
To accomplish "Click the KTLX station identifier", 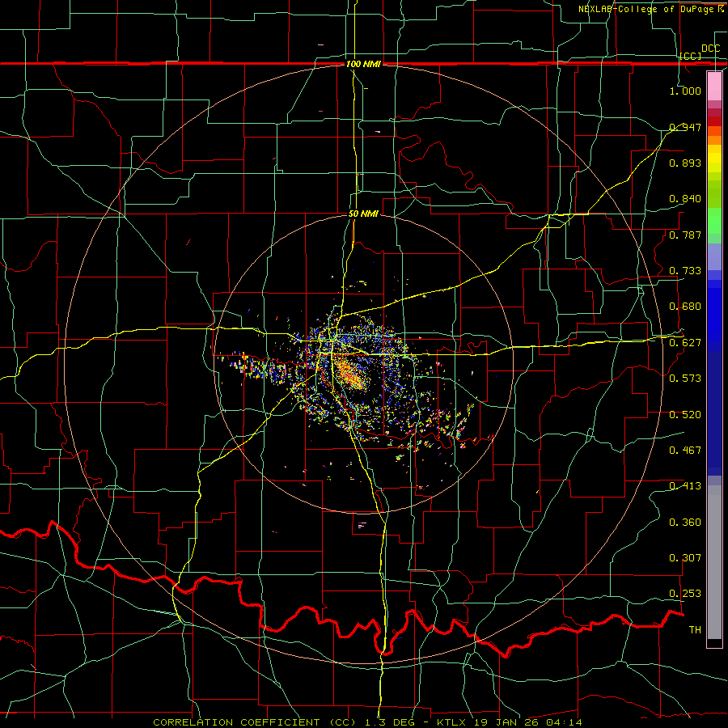I will [x=451, y=722].
